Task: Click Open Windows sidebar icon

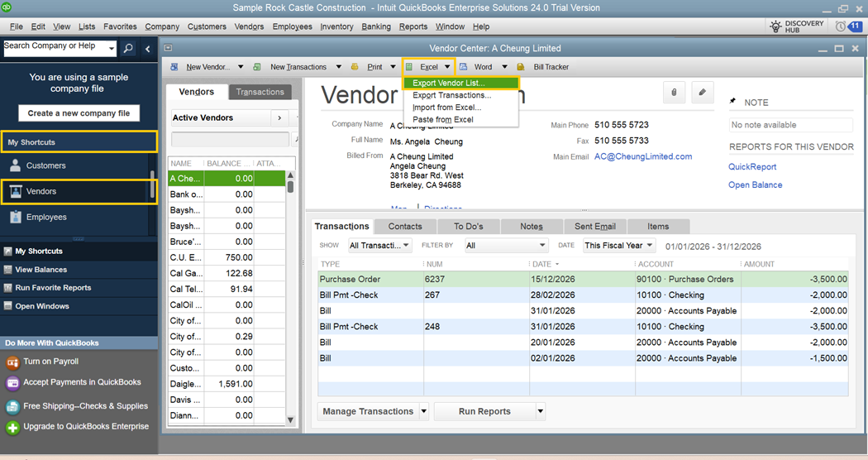Action: pyautogui.click(x=7, y=306)
